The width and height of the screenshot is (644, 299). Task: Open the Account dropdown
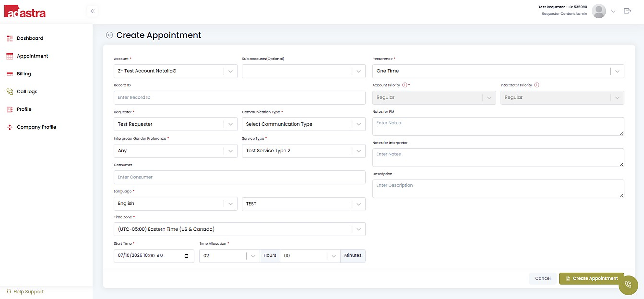click(x=175, y=71)
